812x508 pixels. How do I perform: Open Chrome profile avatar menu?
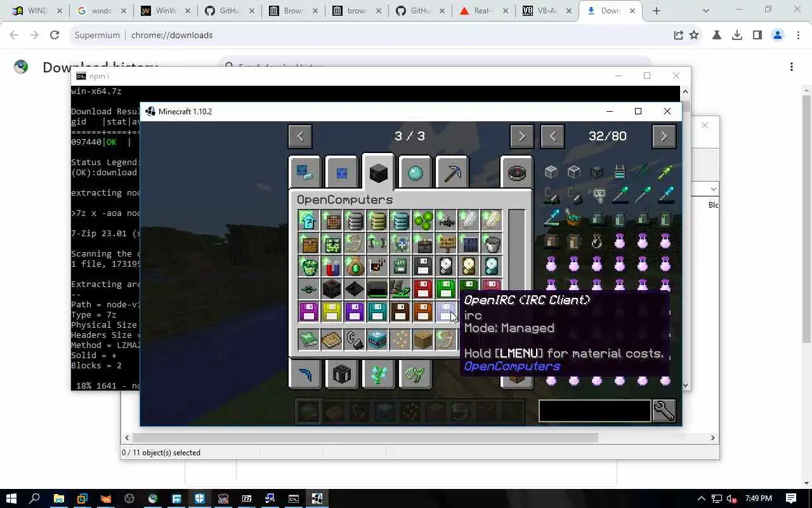click(x=778, y=35)
